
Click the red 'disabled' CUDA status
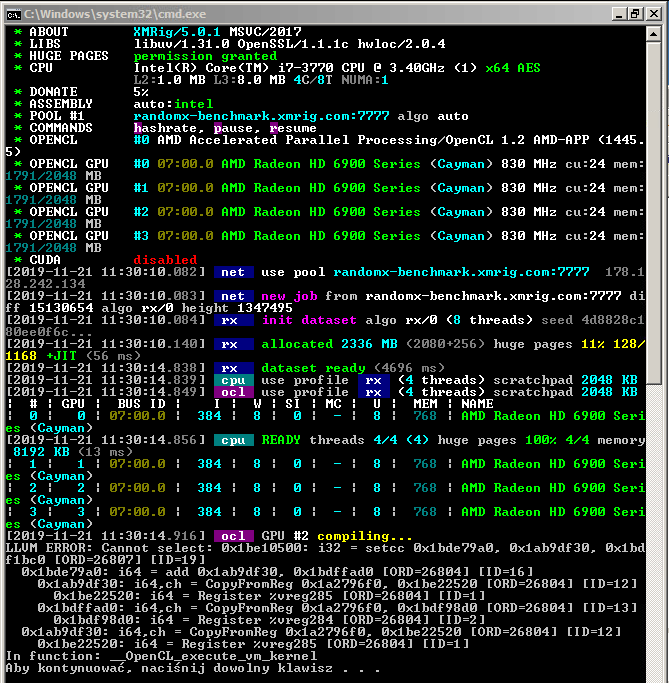coord(165,260)
